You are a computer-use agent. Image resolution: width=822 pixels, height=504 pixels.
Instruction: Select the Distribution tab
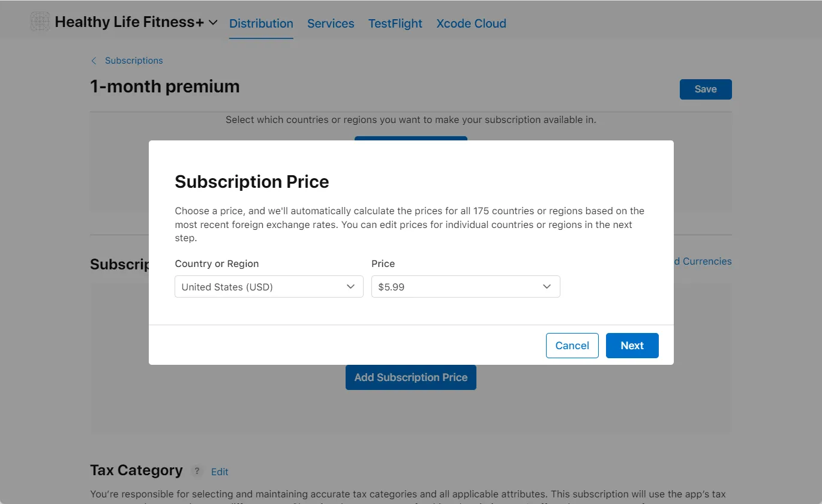(261, 23)
